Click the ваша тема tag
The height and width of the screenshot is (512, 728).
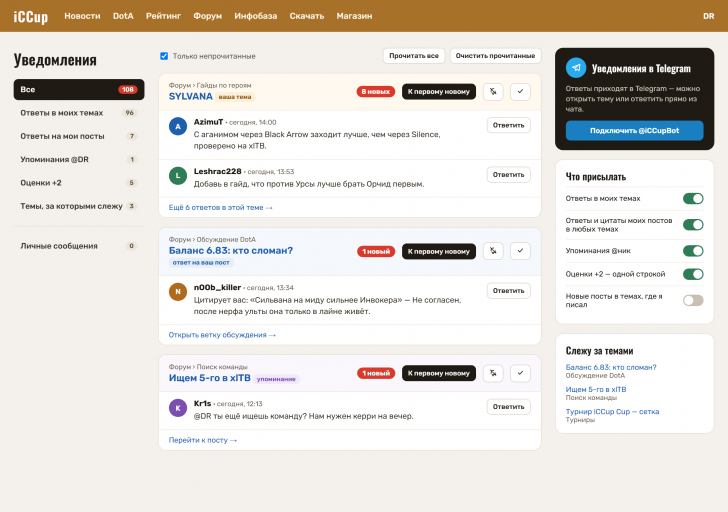point(235,97)
